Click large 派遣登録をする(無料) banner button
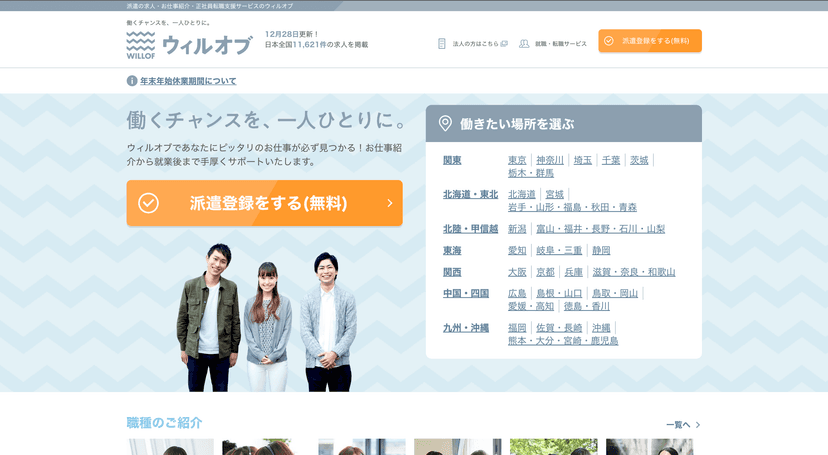Screen dimensions: 828x455 click(265, 203)
